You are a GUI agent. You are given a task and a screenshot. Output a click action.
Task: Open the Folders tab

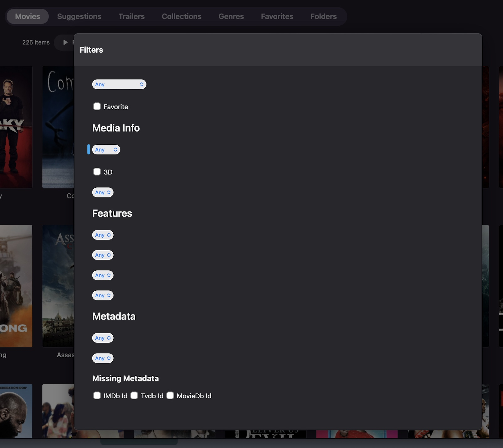click(x=324, y=16)
